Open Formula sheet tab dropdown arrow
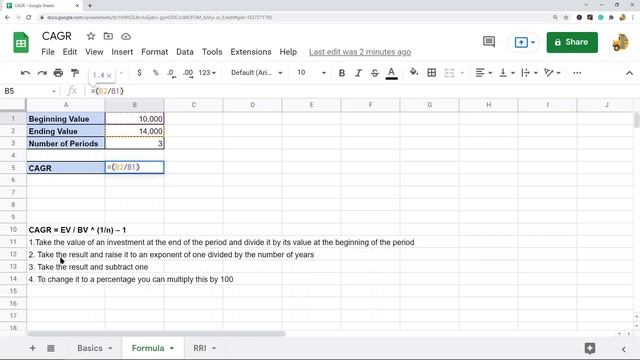Screen dimensions: 640x360 pyautogui.click(x=172, y=349)
